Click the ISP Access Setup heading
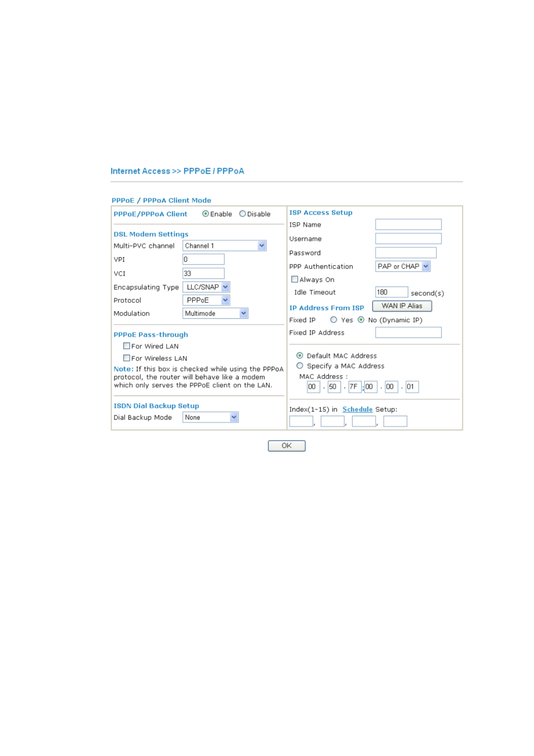This screenshot has height=756, width=534. (321, 212)
